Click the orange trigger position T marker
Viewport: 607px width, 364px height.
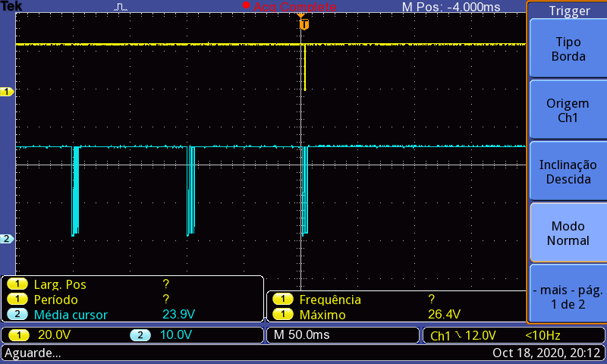coord(304,24)
